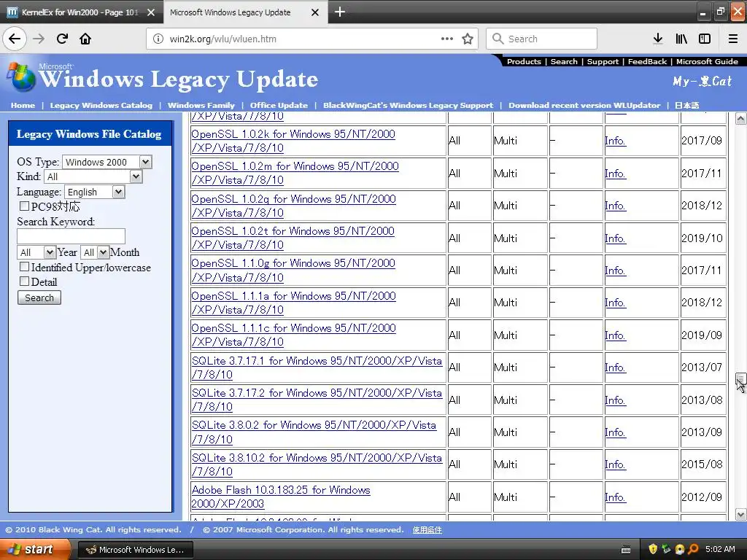Open the Year dropdown
Screen dimensions: 747x560
point(36,252)
